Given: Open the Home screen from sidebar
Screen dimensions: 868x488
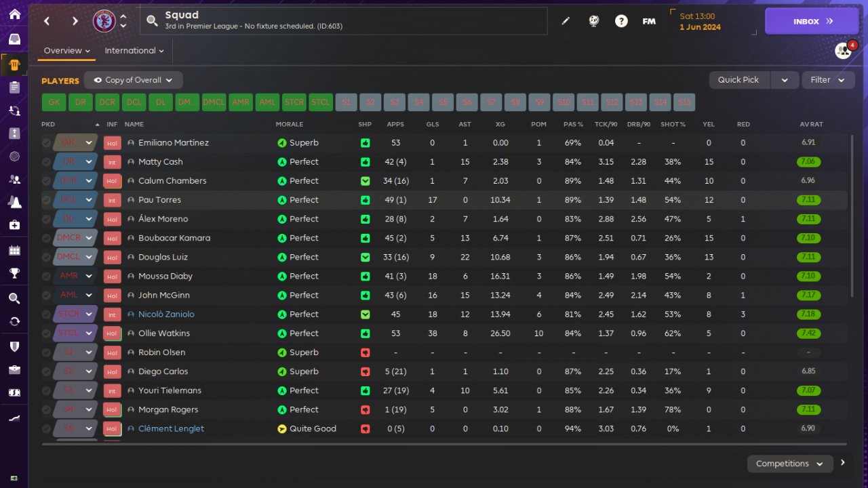Looking at the screenshot, I should point(14,14).
